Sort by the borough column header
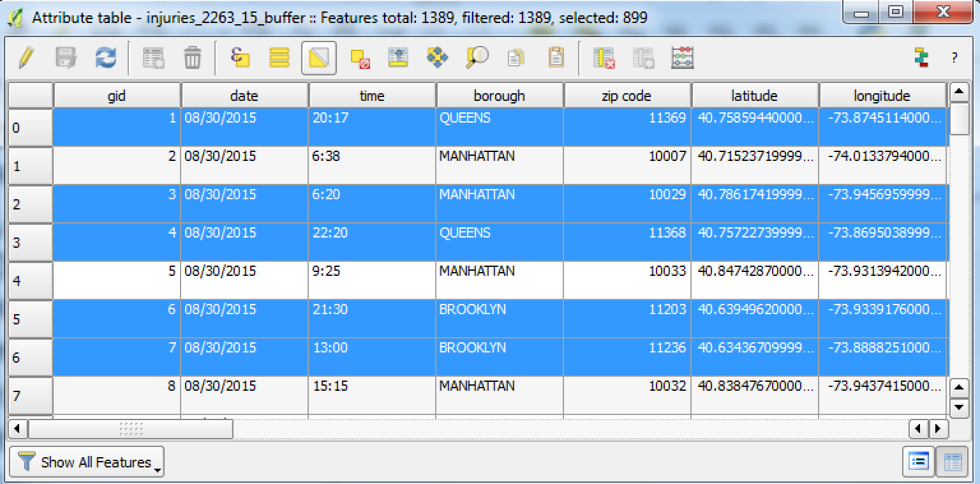The image size is (980, 484). pyautogui.click(x=499, y=96)
